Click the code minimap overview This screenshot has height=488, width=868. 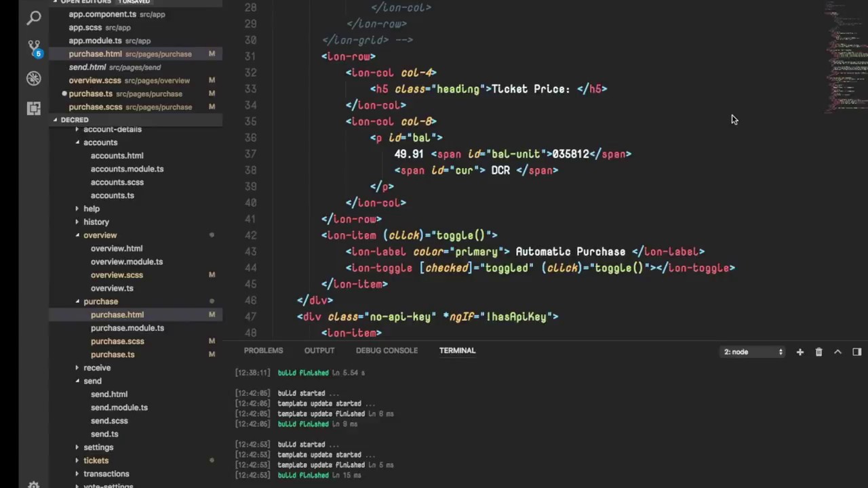pyautogui.click(x=846, y=58)
